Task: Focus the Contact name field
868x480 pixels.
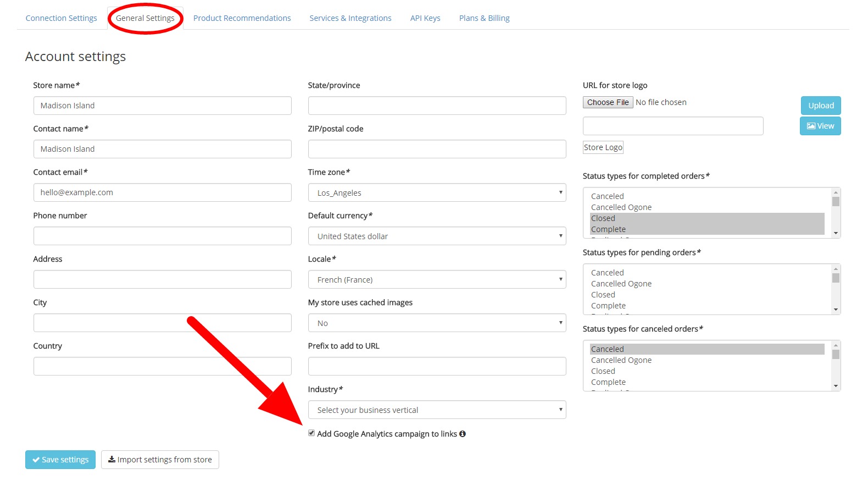Action: pos(162,149)
